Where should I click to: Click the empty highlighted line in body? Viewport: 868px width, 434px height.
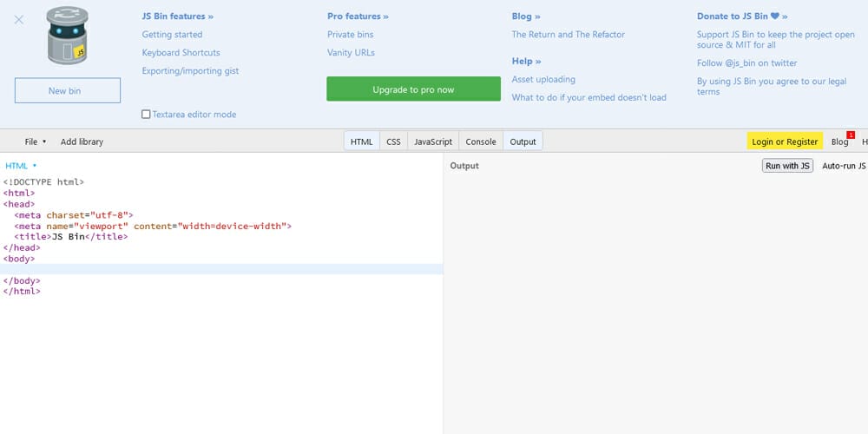click(221, 269)
